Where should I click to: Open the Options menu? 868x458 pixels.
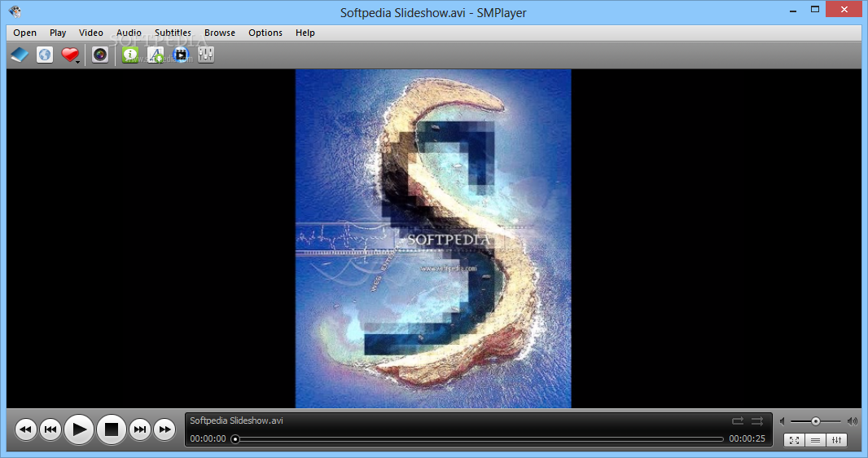(x=265, y=33)
